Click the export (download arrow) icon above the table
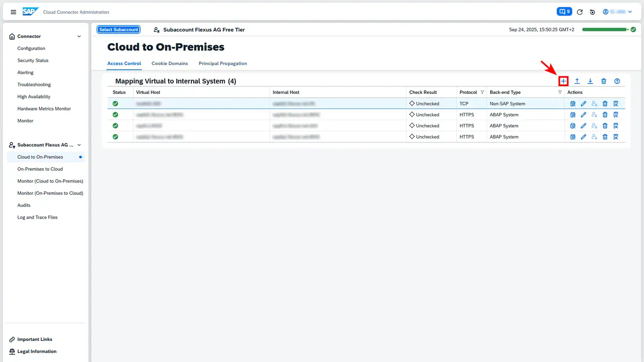This screenshot has height=362, width=644. [590, 81]
